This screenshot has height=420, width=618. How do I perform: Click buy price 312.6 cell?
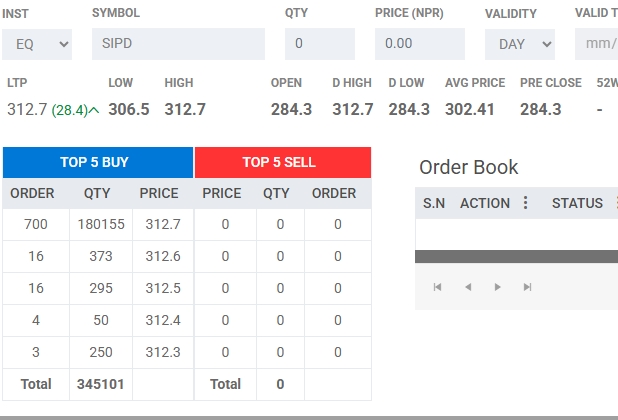(163, 256)
